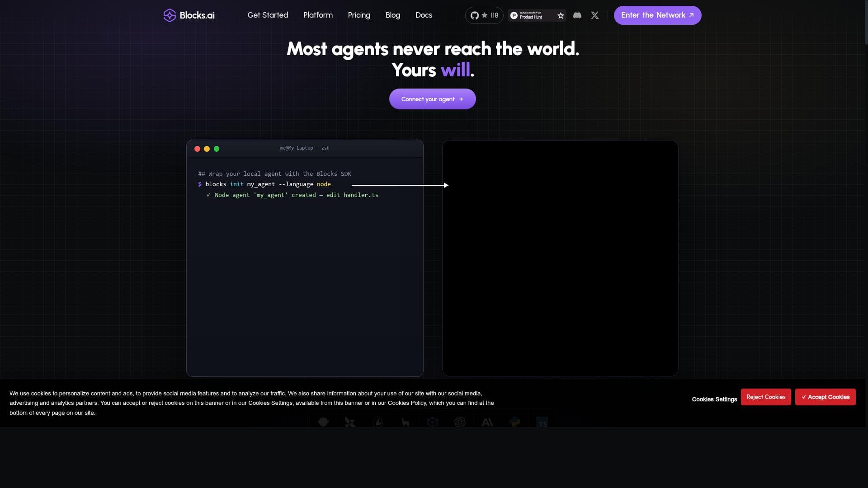868x488 pixels.
Task: Click the OpenAI logo icon
Action: tap(460, 422)
